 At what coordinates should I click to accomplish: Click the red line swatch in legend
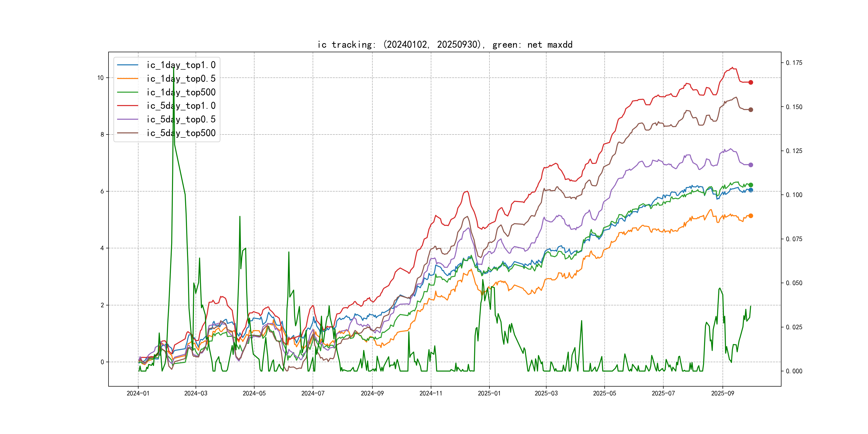click(127, 106)
